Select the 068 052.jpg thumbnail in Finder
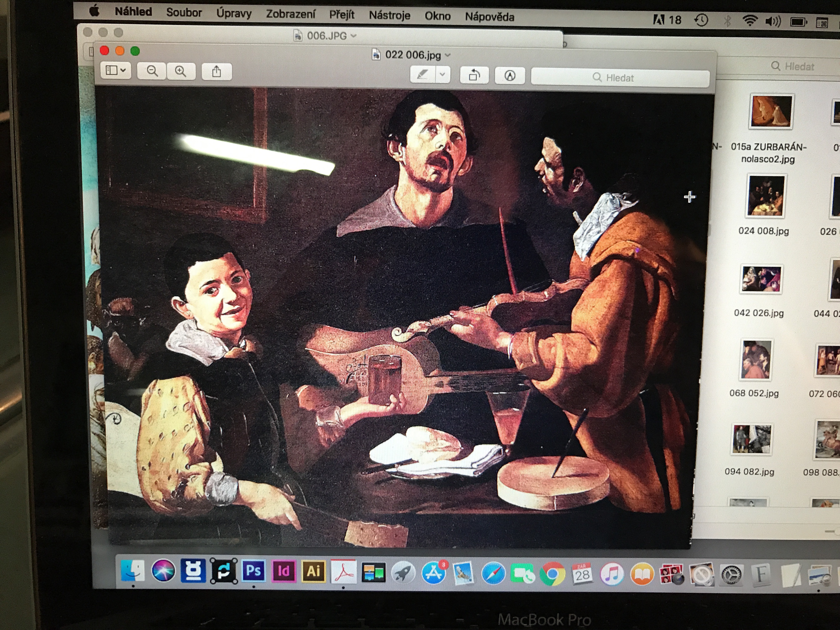 point(756,360)
